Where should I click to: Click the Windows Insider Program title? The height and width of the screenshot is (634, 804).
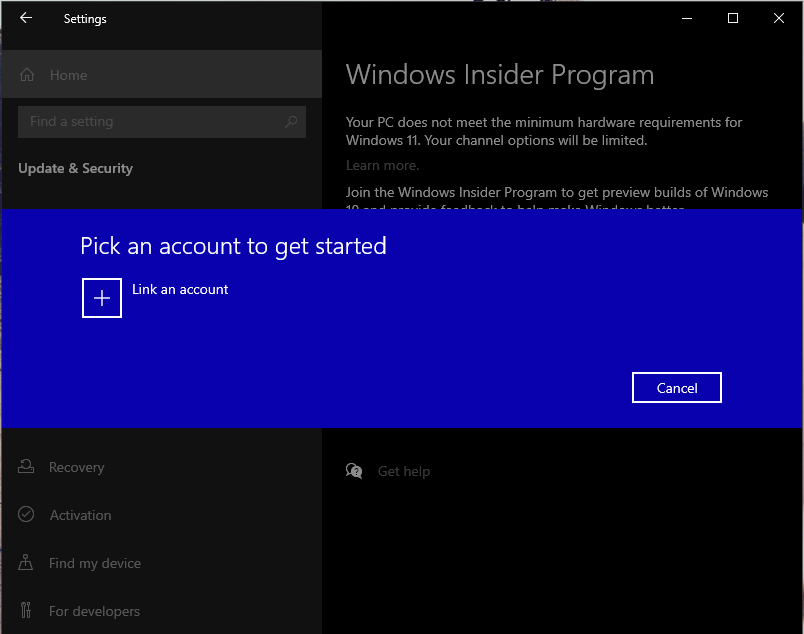[x=500, y=75]
